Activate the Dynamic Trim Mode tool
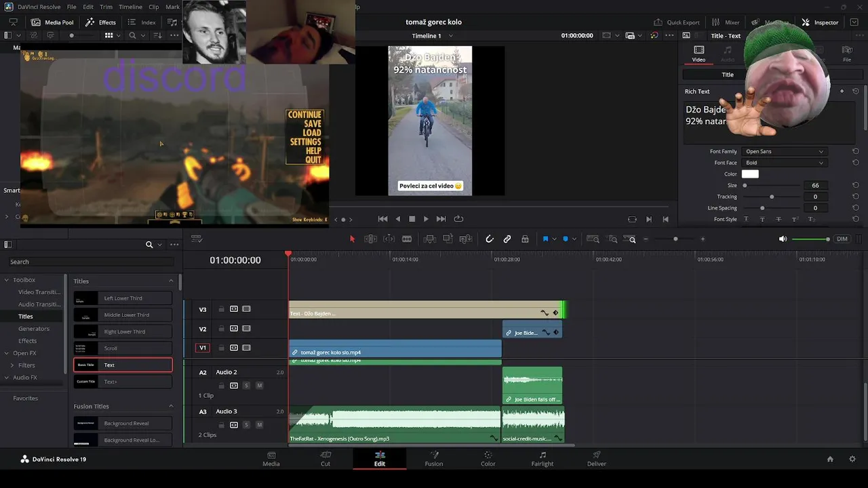 (389, 239)
